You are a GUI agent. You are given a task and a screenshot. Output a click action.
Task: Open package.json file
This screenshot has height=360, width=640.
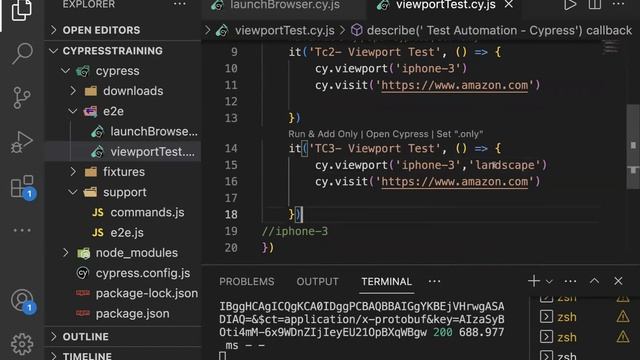(122, 313)
